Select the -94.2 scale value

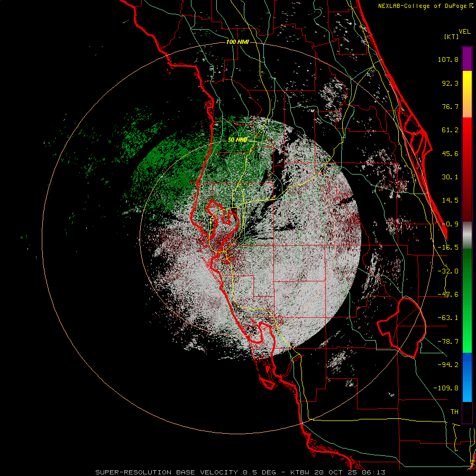(448, 364)
